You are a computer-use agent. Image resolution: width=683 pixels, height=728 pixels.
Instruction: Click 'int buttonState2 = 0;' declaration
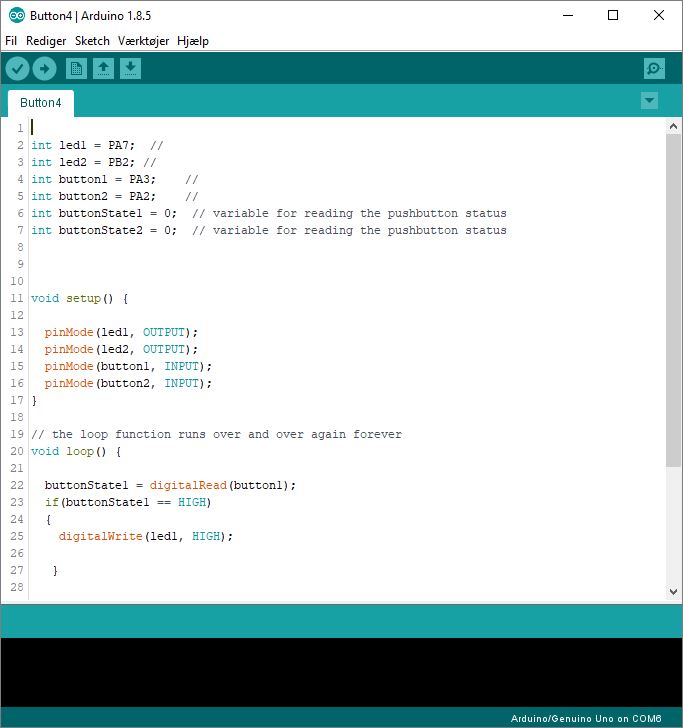click(x=104, y=230)
